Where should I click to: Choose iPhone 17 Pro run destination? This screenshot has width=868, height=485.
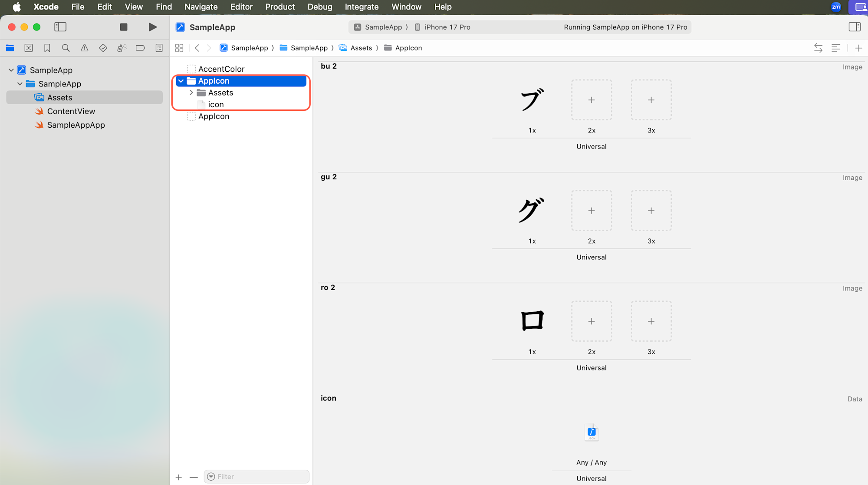[442, 27]
